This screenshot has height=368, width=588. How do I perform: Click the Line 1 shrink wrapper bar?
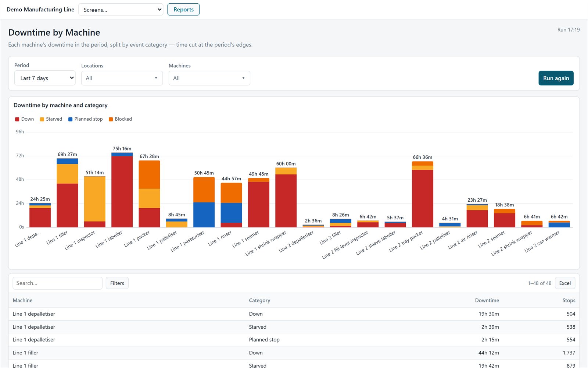coord(286,198)
